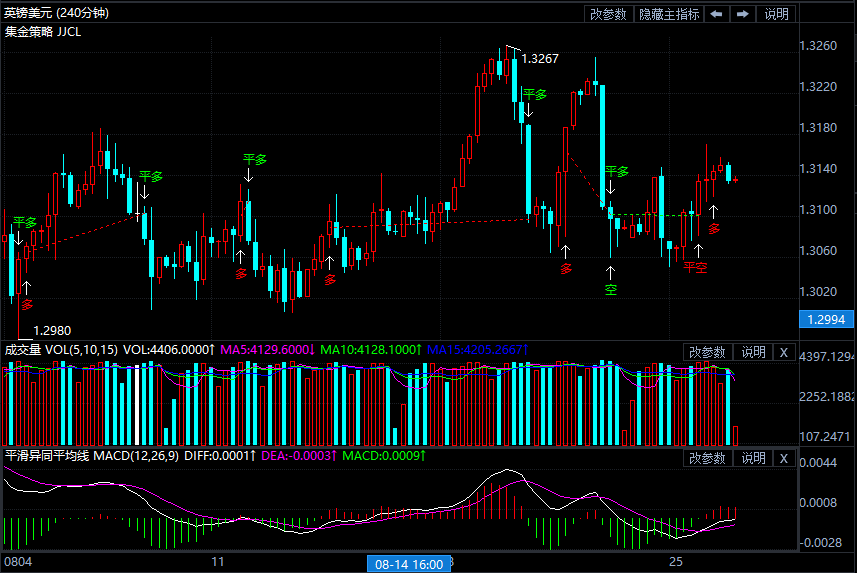Click the 1.2994 current price tag

point(825,319)
